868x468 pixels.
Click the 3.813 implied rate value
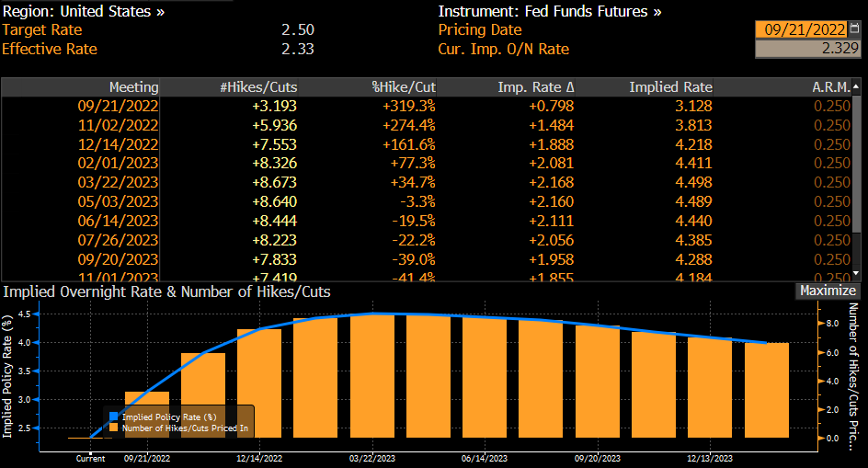click(x=693, y=125)
